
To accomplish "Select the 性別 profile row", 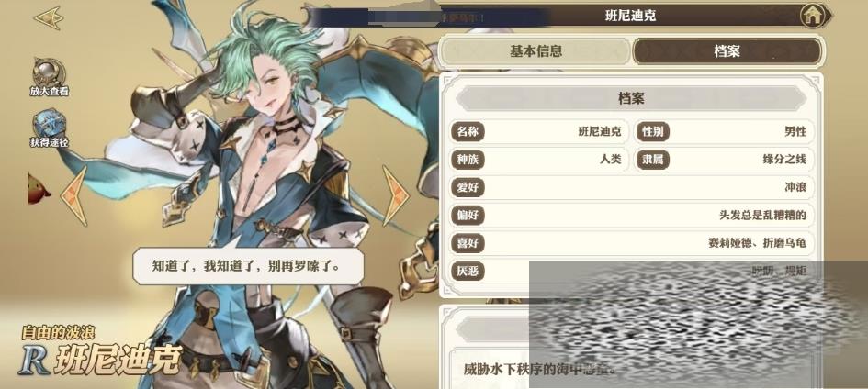I will click(724, 131).
